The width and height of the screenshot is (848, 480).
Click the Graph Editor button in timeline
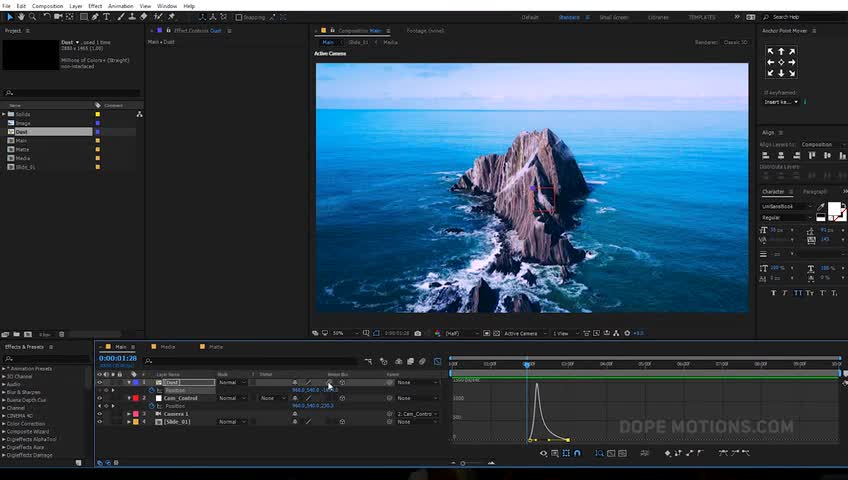pos(437,361)
